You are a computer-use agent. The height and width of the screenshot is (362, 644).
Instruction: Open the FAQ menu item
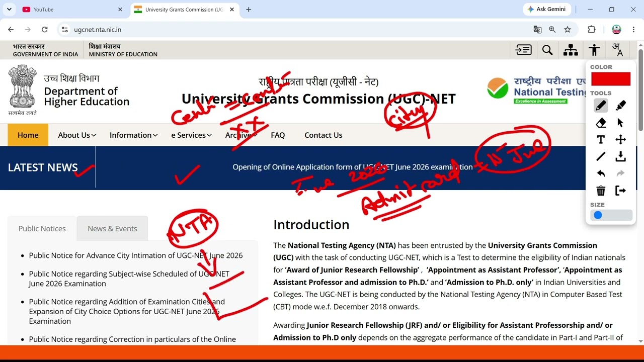[278, 135]
